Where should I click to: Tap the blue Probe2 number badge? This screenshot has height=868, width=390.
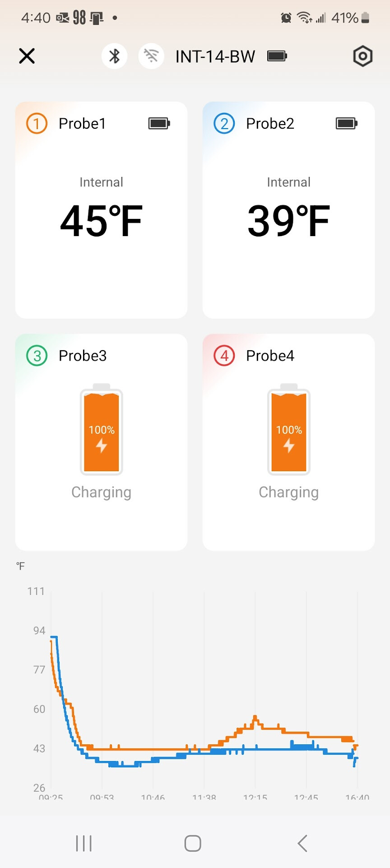point(224,123)
